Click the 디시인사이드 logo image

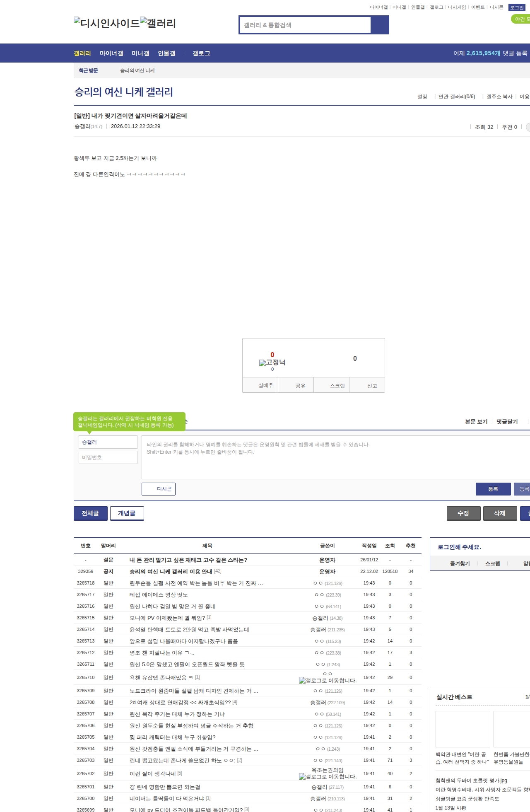107,23
